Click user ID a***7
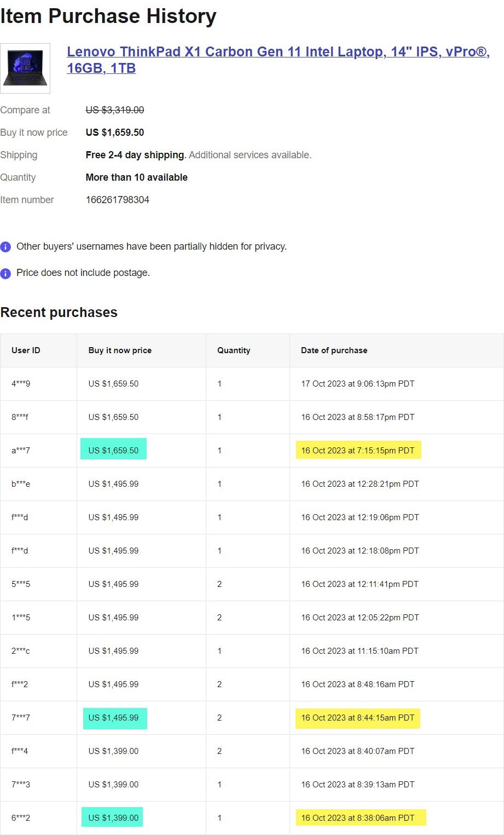The image size is (504, 835). pyautogui.click(x=21, y=451)
